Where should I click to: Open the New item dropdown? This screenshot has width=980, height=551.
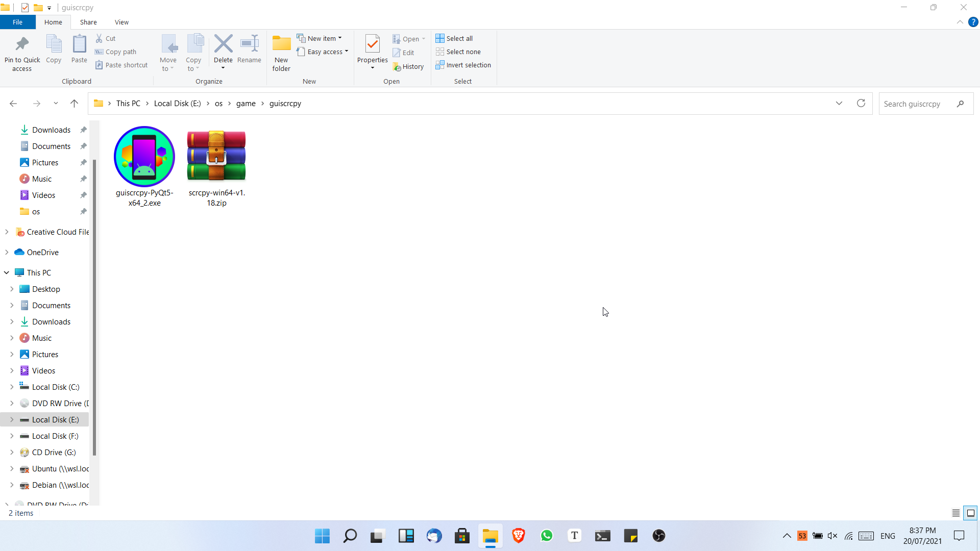coord(320,38)
